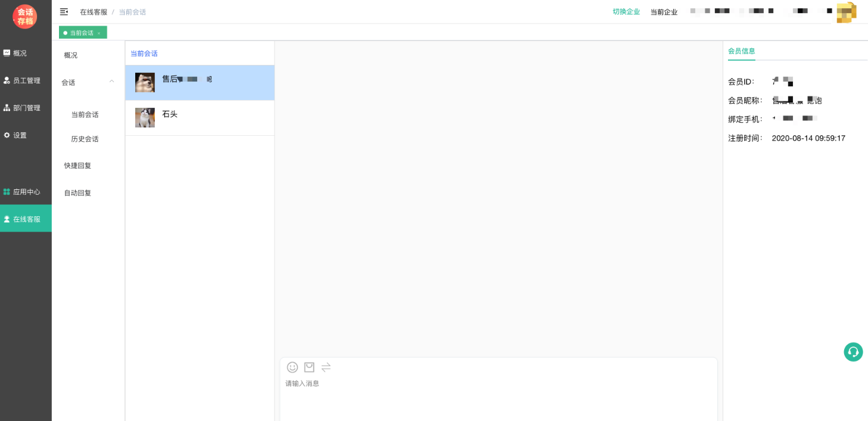Viewport: 868px width, 421px height.
Task: Open 历史会话 in the submenu
Action: click(85, 139)
